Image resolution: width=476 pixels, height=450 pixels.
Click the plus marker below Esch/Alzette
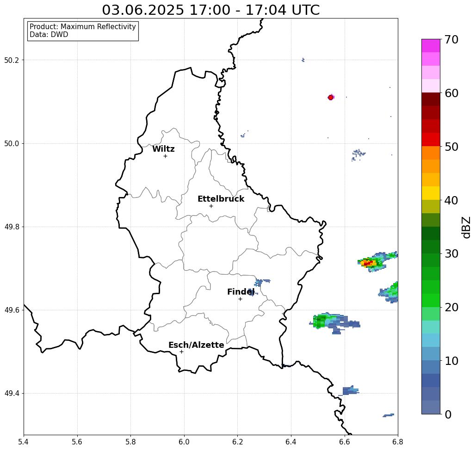pyautogui.click(x=181, y=352)
